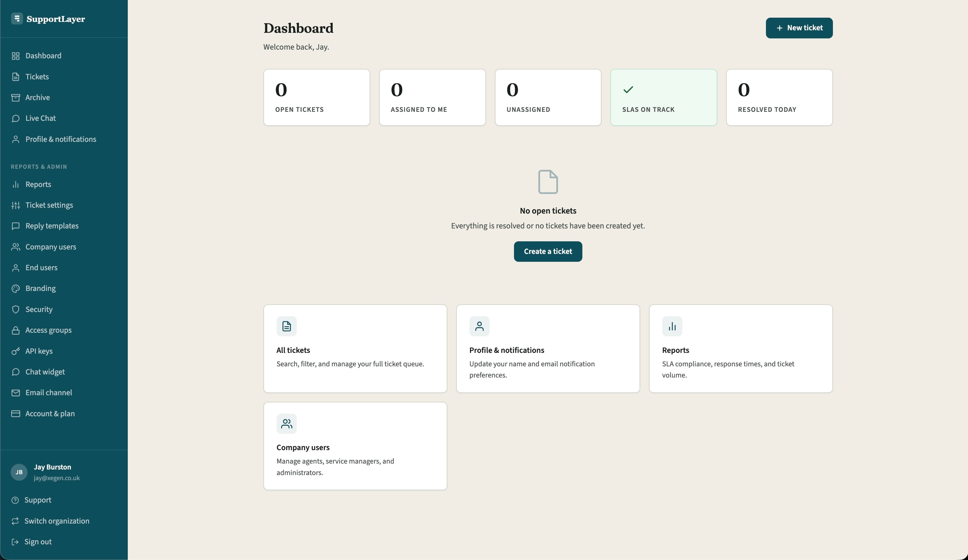
Task: Click the Branding palette icon
Action: click(x=15, y=288)
